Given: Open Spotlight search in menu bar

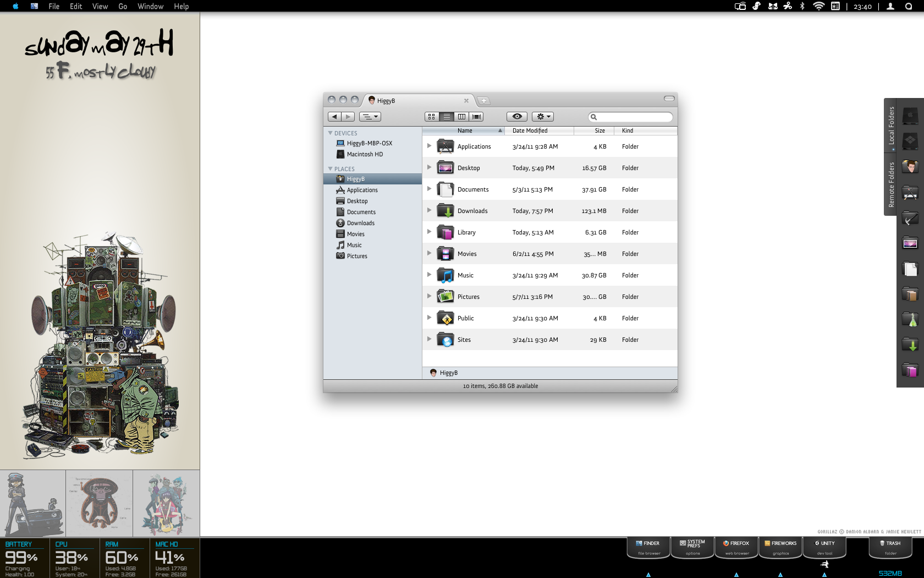Looking at the screenshot, I should point(909,6).
